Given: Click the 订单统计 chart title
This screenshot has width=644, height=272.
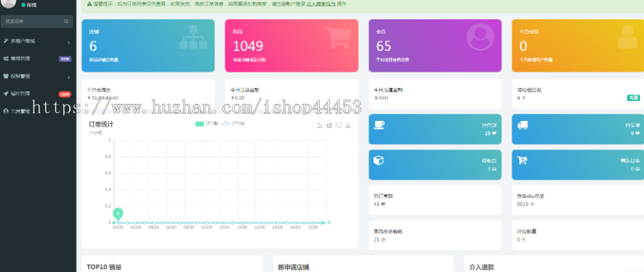Looking at the screenshot, I should 101,124.
